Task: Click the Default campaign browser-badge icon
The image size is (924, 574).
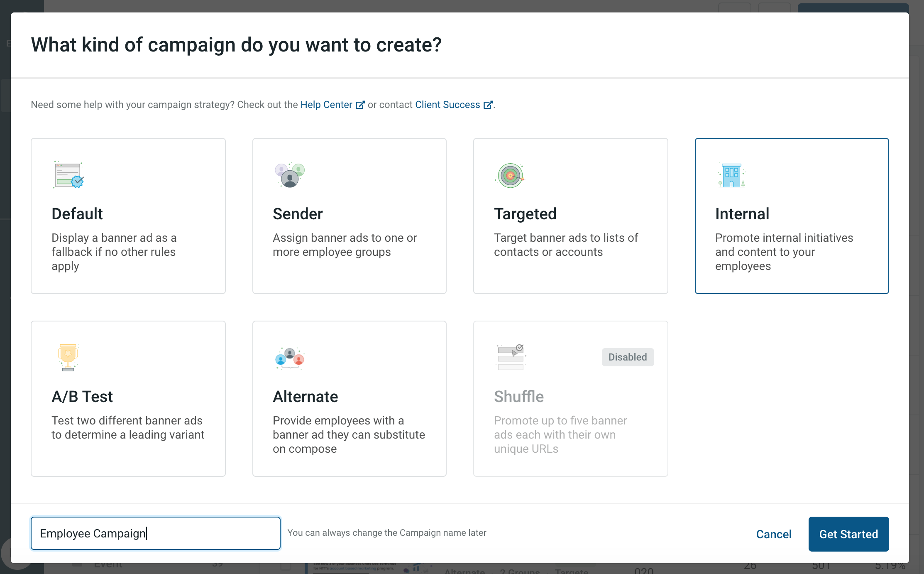Action: [68, 175]
